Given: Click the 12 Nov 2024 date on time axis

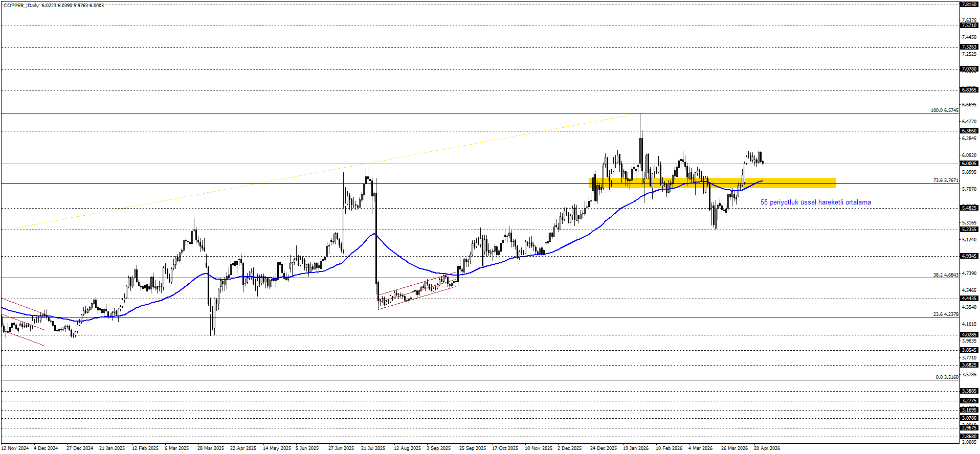Looking at the screenshot, I should (x=15, y=448).
